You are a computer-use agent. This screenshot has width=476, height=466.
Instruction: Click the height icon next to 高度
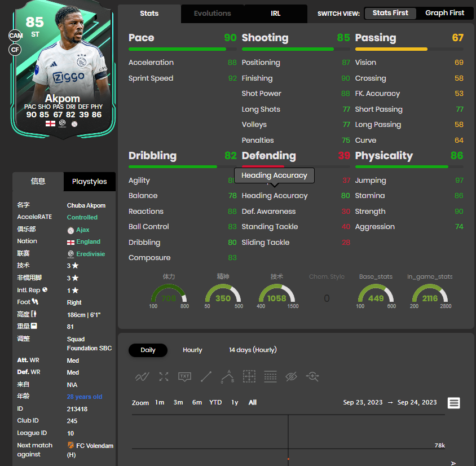pyautogui.click(x=34, y=314)
